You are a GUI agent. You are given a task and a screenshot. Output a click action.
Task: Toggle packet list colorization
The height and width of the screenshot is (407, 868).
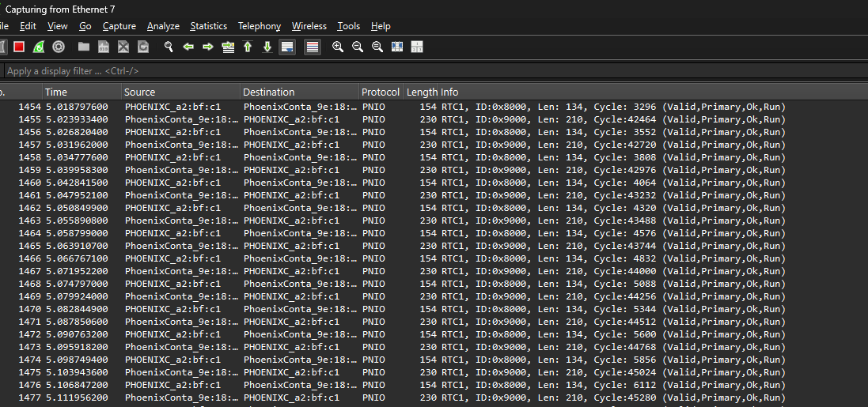coord(313,47)
